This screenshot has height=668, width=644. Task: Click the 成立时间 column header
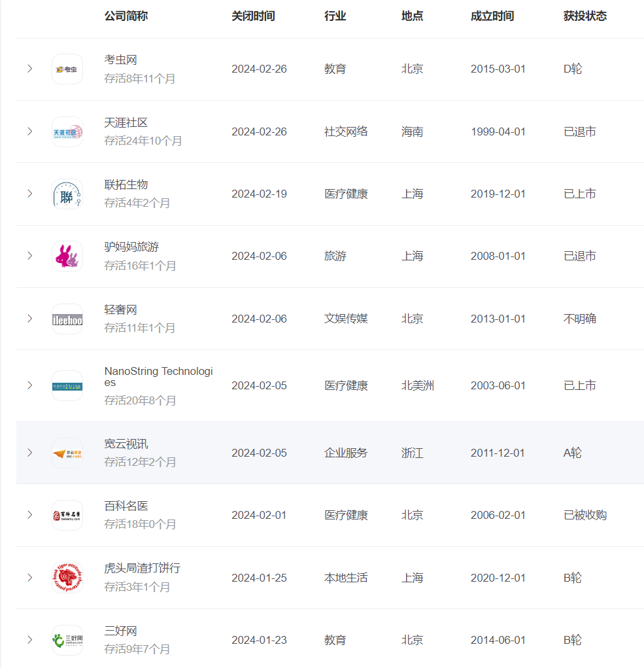[492, 16]
